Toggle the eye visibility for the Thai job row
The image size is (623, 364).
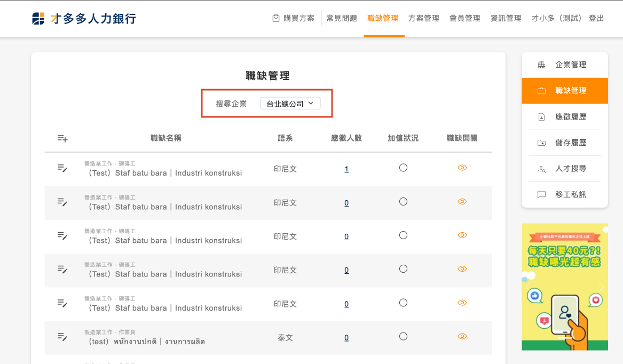462,336
